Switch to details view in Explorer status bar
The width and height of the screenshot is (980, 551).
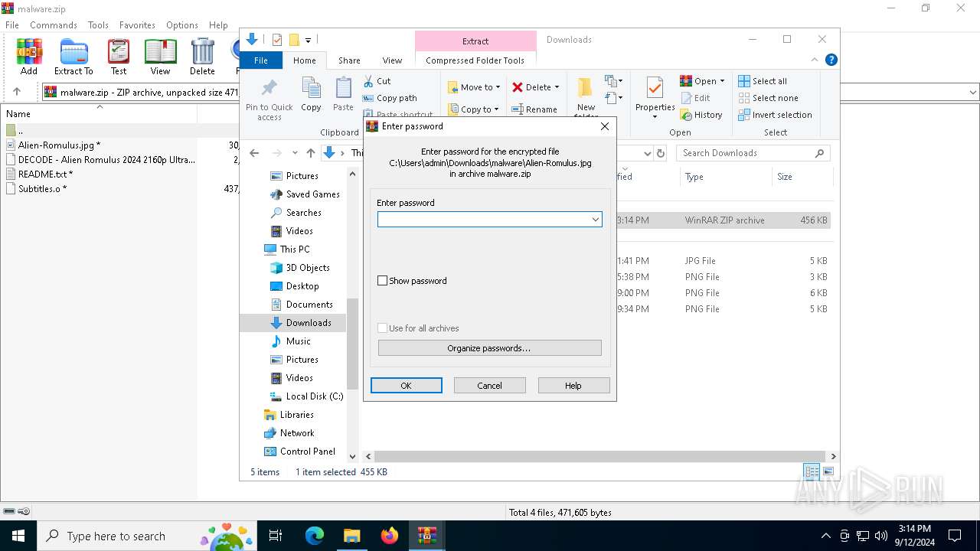[x=812, y=472]
